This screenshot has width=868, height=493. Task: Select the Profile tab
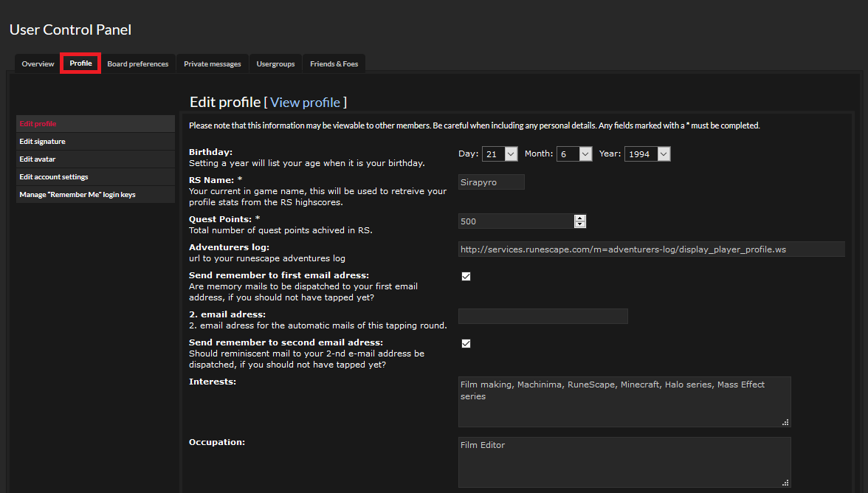coord(81,63)
